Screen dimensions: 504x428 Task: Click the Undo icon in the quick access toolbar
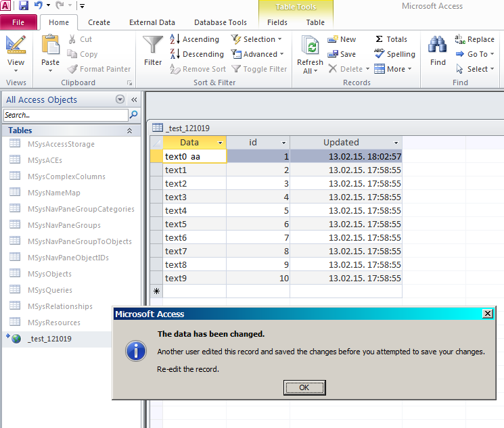[x=39, y=5]
